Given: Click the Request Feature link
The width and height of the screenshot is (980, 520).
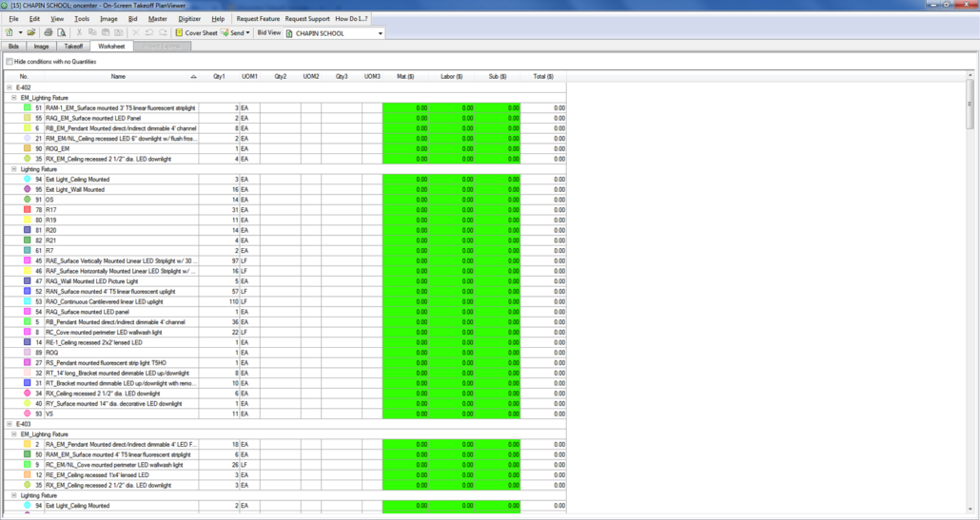Looking at the screenshot, I should coord(258,19).
